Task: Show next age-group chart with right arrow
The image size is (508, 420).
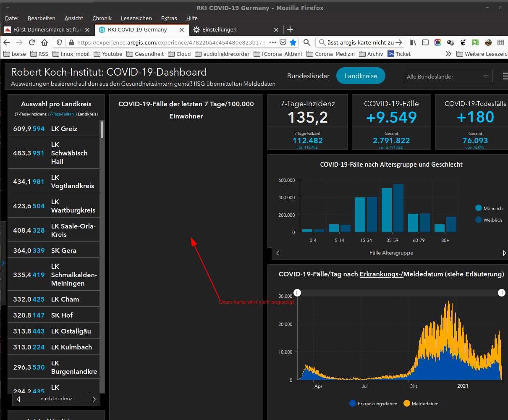Action: 504,253
